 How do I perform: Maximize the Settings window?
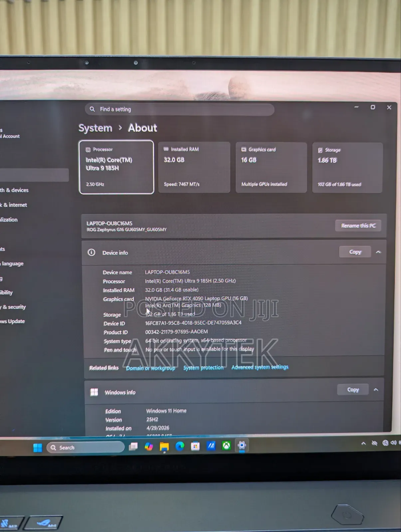click(373, 107)
